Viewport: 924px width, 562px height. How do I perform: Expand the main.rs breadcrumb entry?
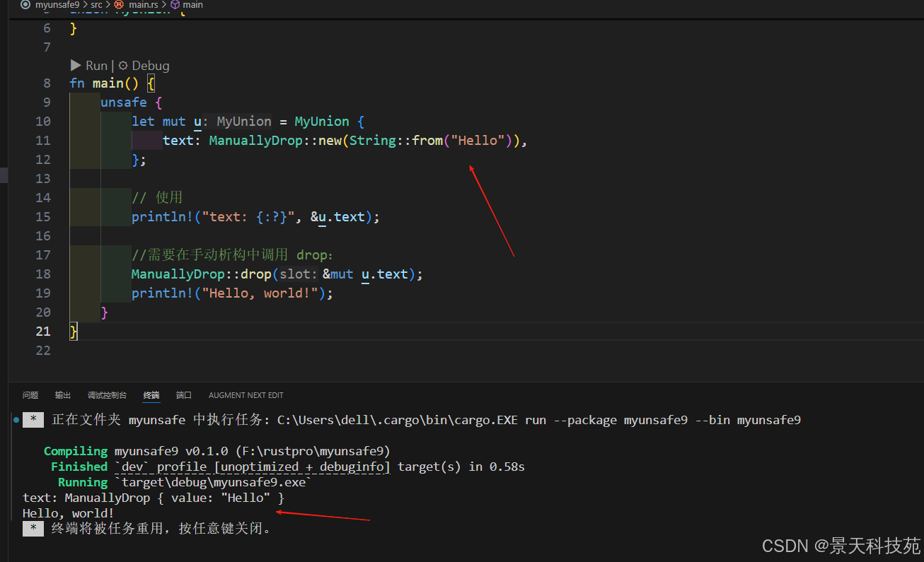(x=145, y=4)
